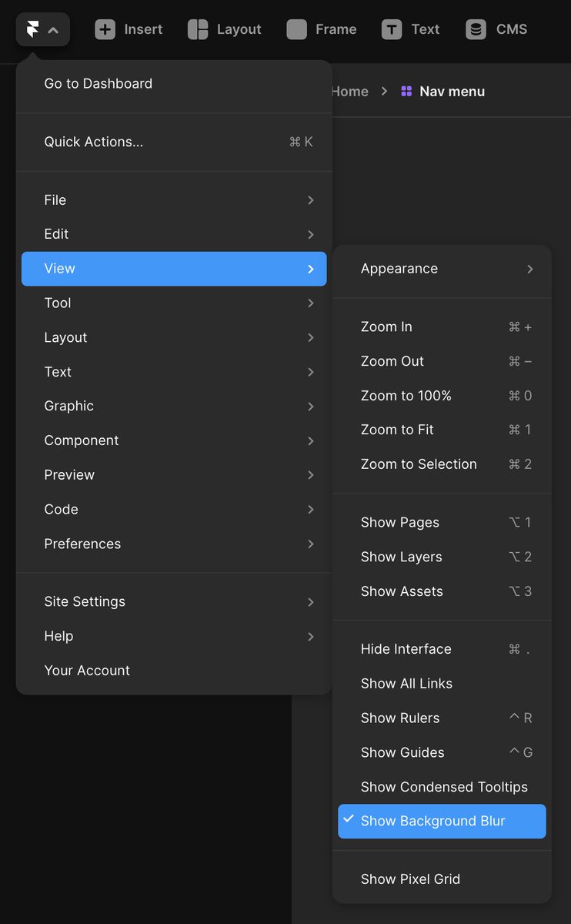Enable Show Pixel Grid
The width and height of the screenshot is (571, 924).
pos(442,879)
